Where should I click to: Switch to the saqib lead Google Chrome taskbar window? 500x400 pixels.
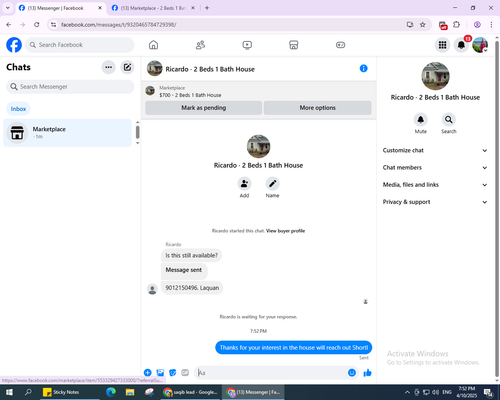(191, 392)
